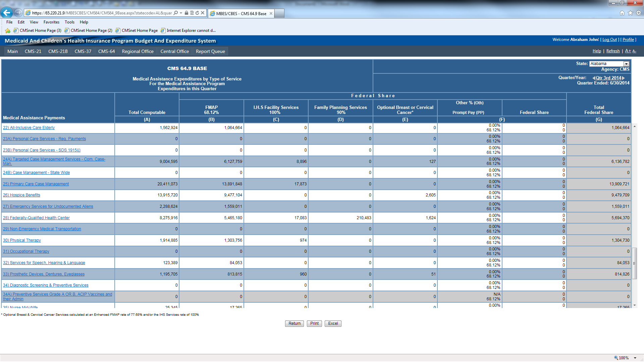Open the Hospice Benefits link
Image resolution: width=644 pixels, height=362 pixels.
tap(21, 195)
